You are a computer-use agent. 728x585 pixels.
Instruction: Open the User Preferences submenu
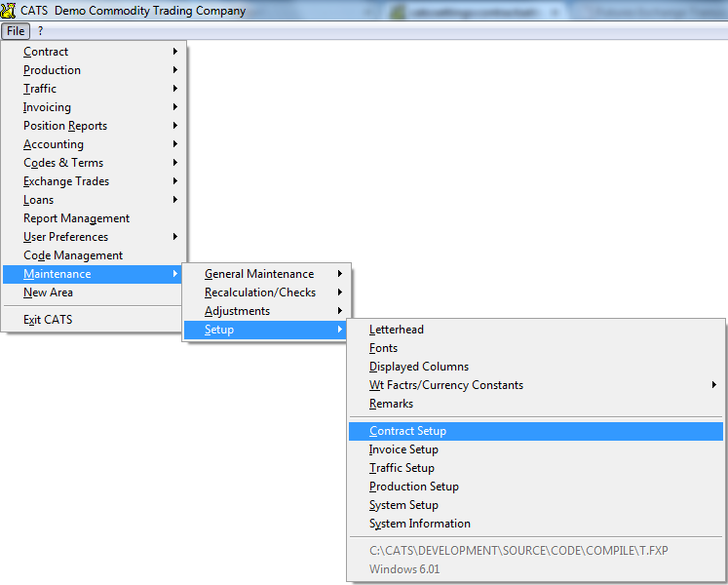[95, 237]
